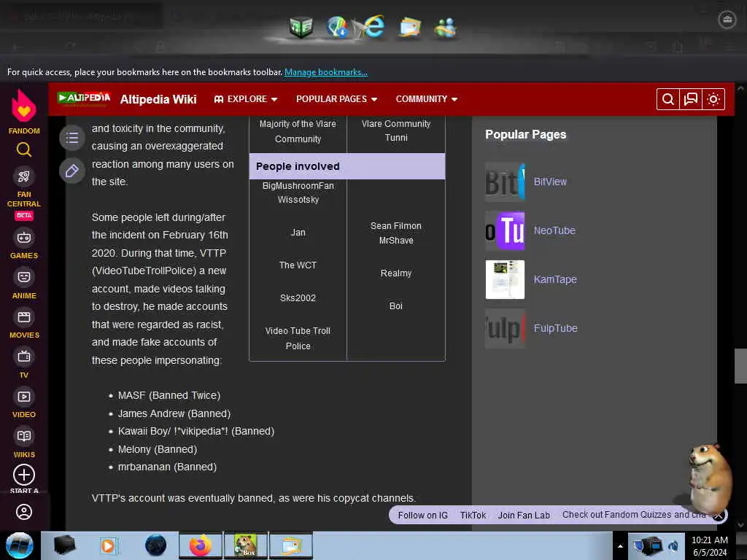Select 'Video Tube Troll Police' entry
Image resolution: width=747 pixels, height=560 pixels.
298,338
